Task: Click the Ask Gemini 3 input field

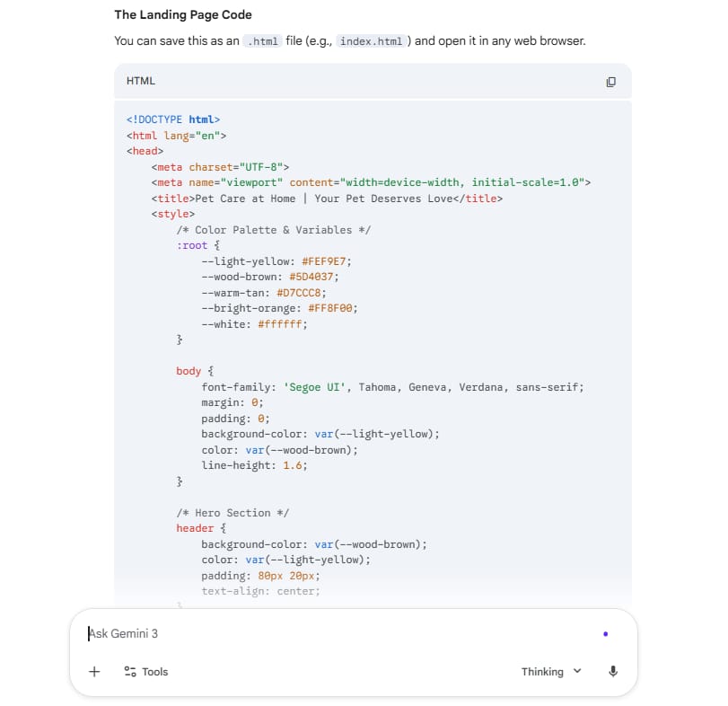Action: [x=269, y=634]
